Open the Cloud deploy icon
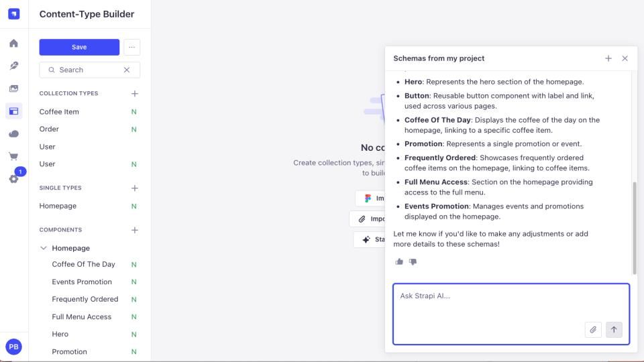The image size is (644, 362). (x=13, y=134)
